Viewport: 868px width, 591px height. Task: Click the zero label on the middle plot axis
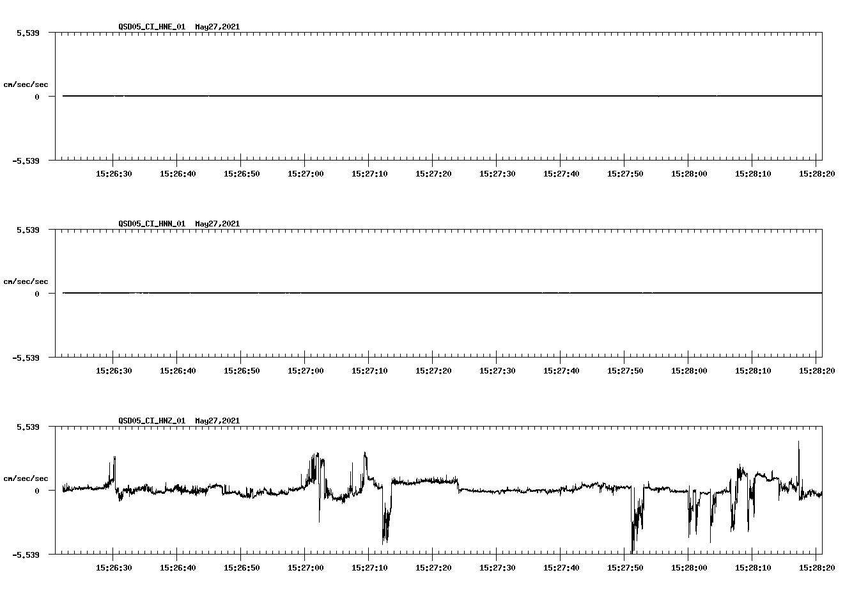37,294
